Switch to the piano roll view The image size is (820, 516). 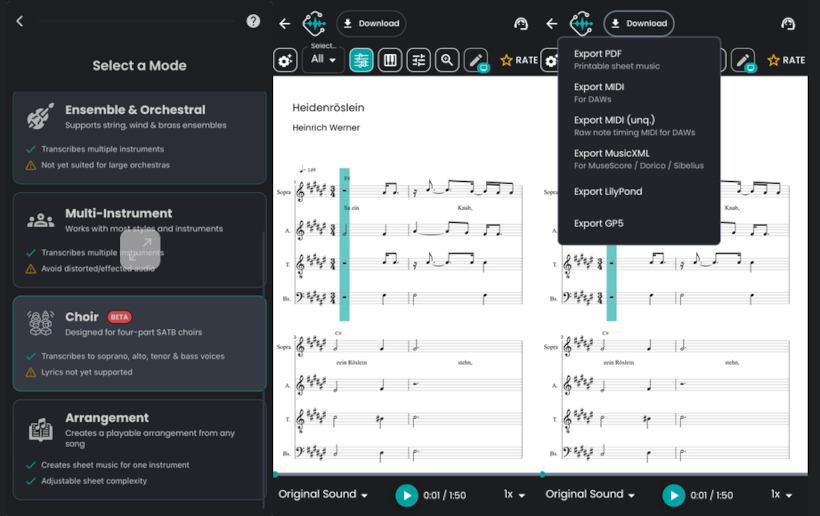coord(390,60)
